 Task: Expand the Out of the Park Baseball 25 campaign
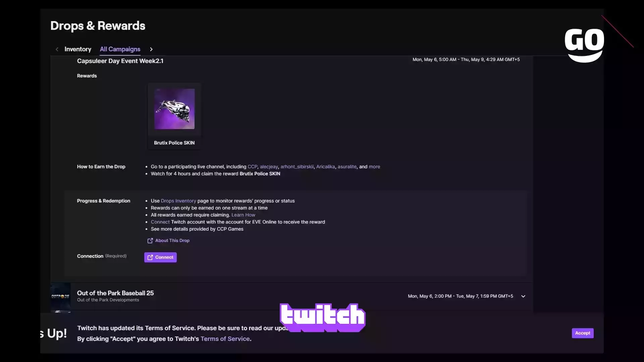click(x=523, y=296)
